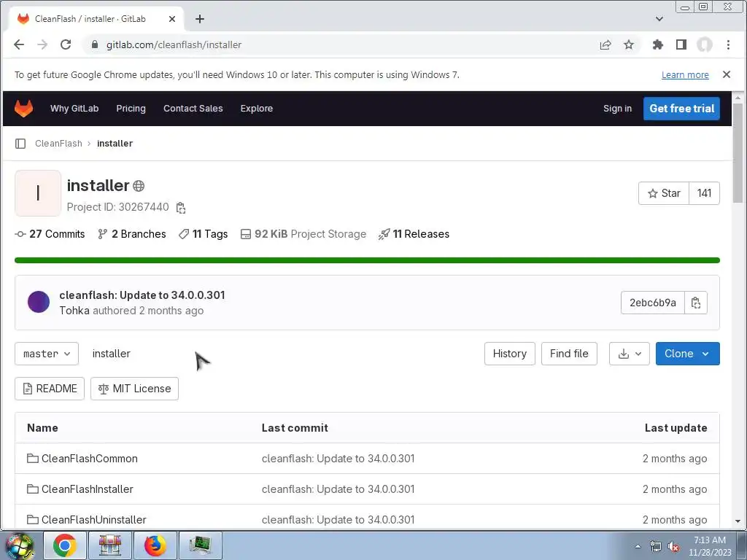
Task: Open the README button
Action: click(x=50, y=389)
